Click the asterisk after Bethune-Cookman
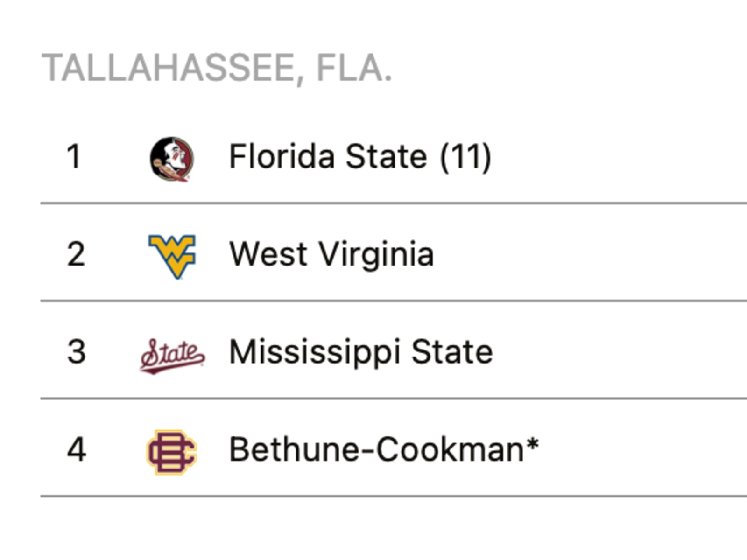Viewport: 747px width, 560px height. click(532, 443)
